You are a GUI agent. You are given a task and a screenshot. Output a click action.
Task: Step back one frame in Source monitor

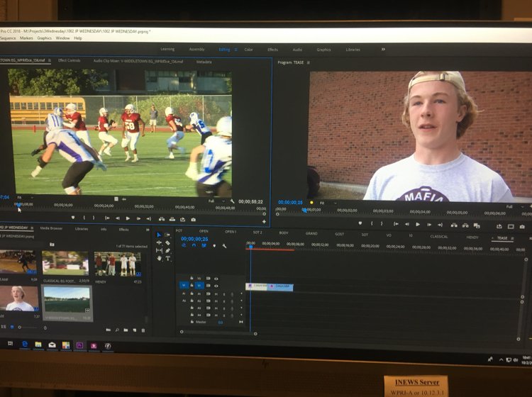117,218
